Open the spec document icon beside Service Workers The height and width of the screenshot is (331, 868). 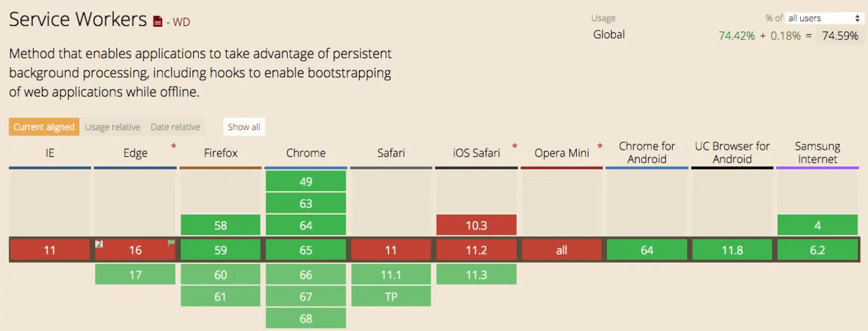(x=158, y=22)
